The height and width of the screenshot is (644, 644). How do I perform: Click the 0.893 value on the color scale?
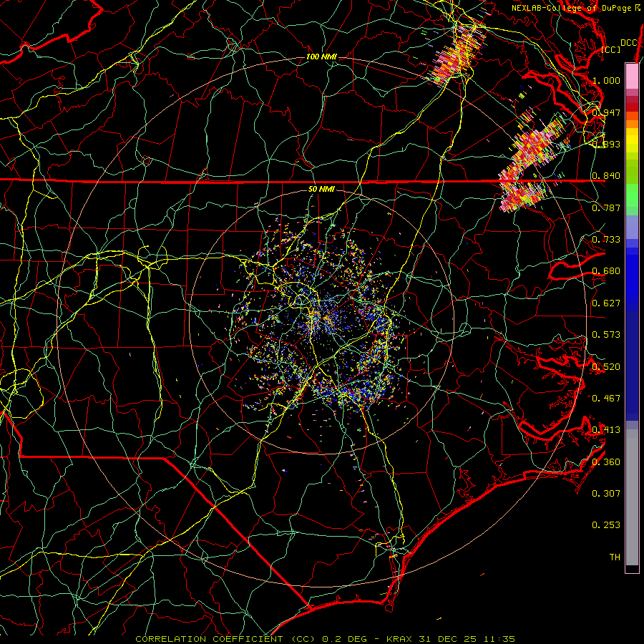606,144
